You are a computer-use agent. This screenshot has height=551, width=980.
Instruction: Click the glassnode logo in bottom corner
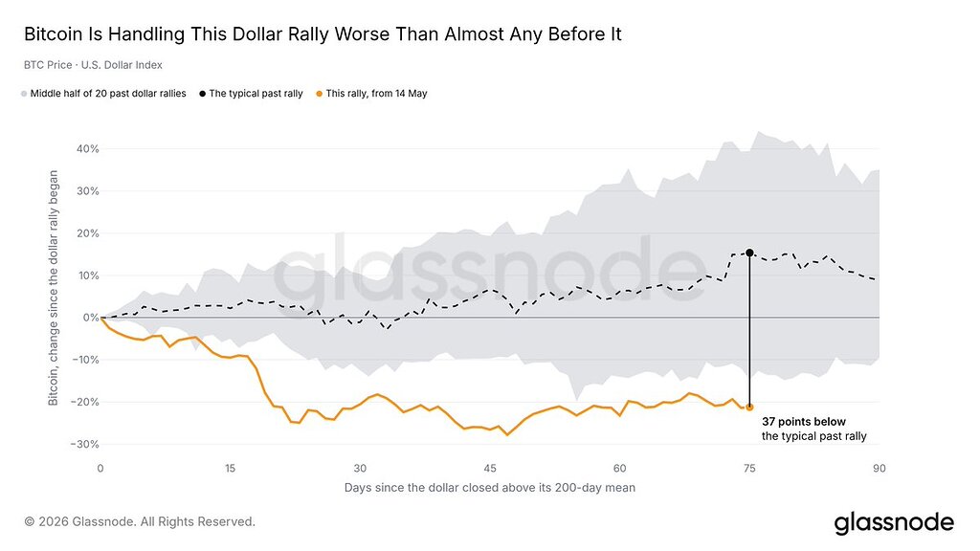pos(895,523)
